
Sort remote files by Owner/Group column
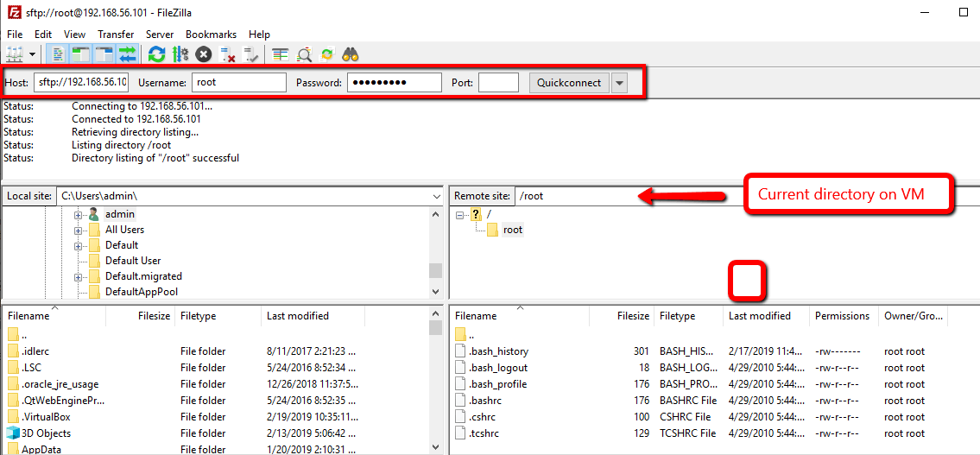coord(914,316)
